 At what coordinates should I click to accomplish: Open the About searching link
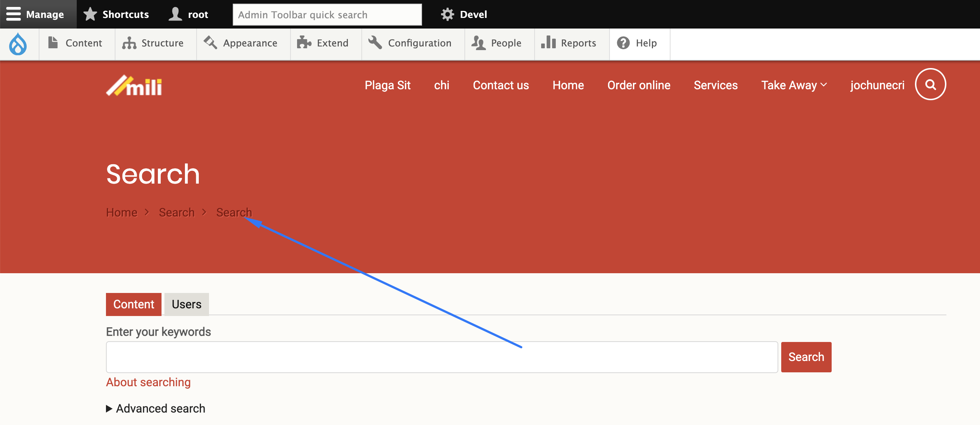click(148, 382)
